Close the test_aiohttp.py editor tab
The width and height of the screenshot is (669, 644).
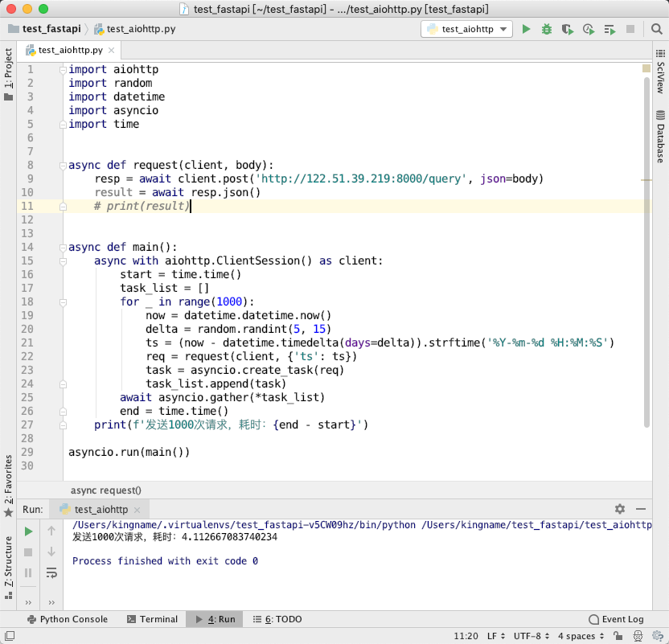(111, 51)
